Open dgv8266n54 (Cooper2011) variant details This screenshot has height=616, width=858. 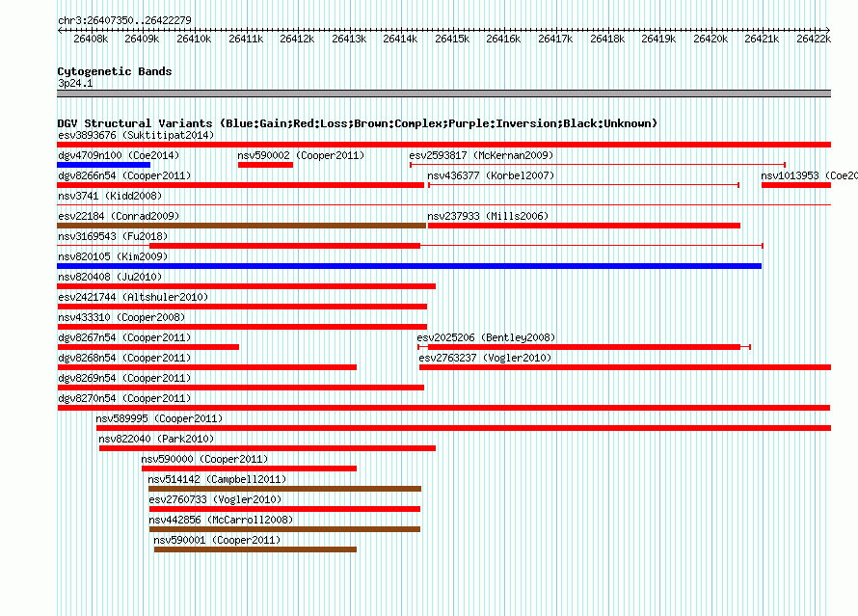(x=124, y=175)
